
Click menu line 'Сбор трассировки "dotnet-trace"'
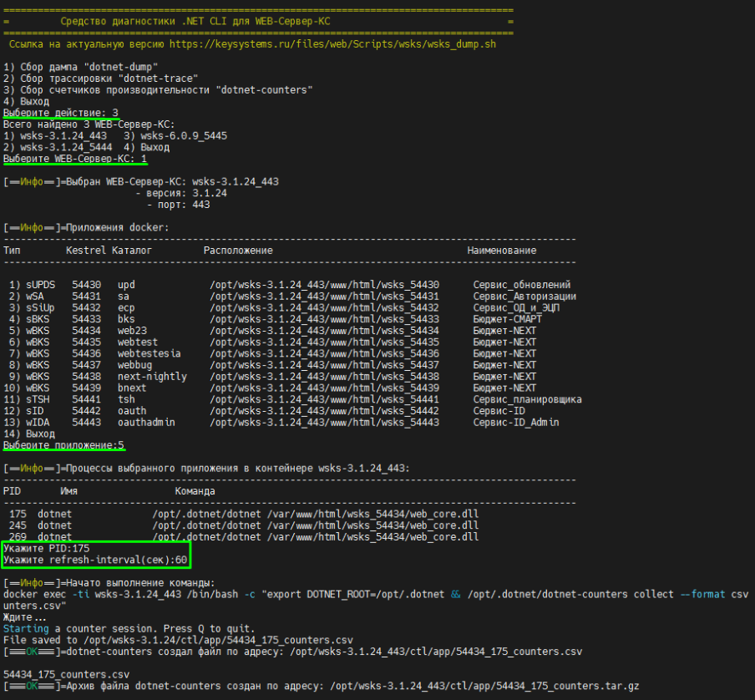(100, 79)
